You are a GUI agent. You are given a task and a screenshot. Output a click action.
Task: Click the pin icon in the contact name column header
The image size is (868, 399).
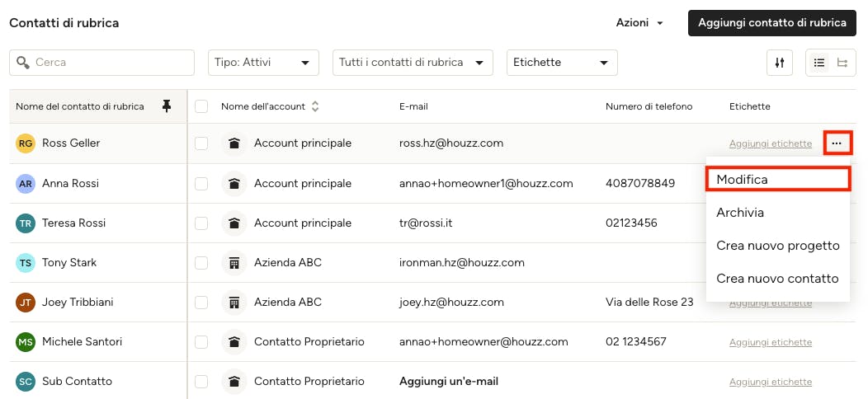tap(167, 106)
